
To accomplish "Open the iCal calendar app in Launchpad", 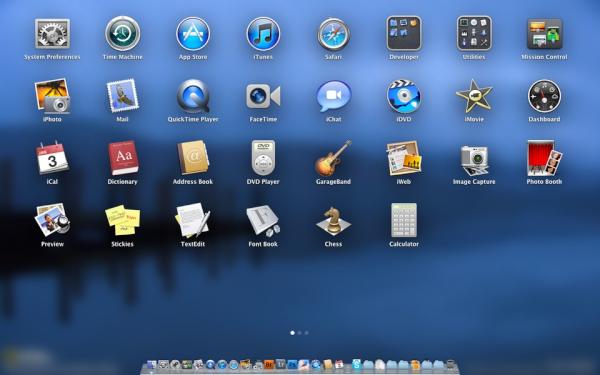I will pos(52,158).
